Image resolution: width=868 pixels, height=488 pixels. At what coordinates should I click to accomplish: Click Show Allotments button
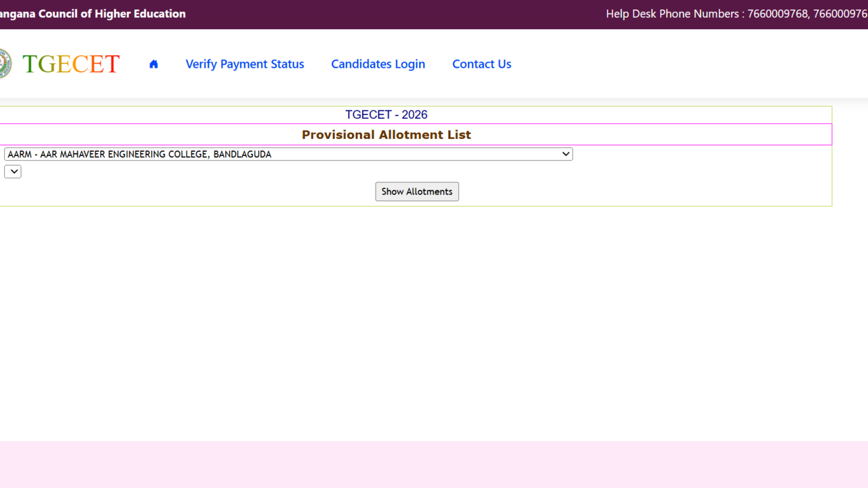pos(417,191)
